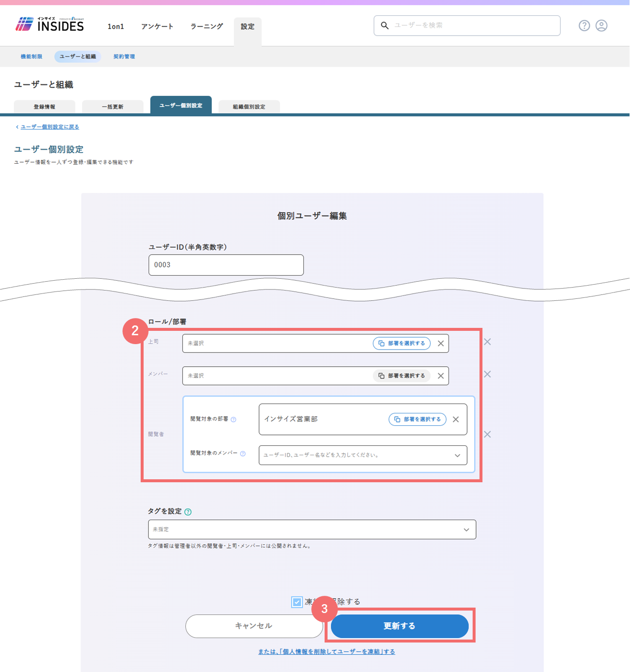Clear the メンバー department field with X

click(441, 376)
